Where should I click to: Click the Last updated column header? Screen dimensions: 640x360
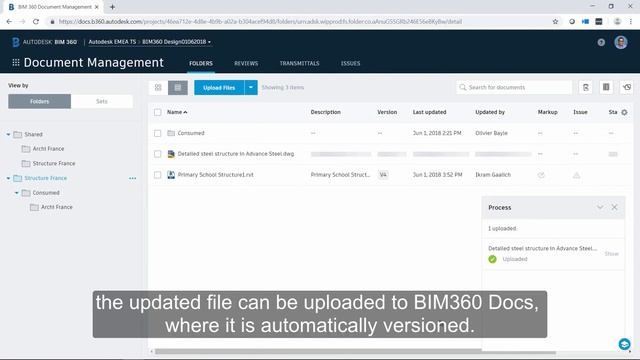[429, 112]
